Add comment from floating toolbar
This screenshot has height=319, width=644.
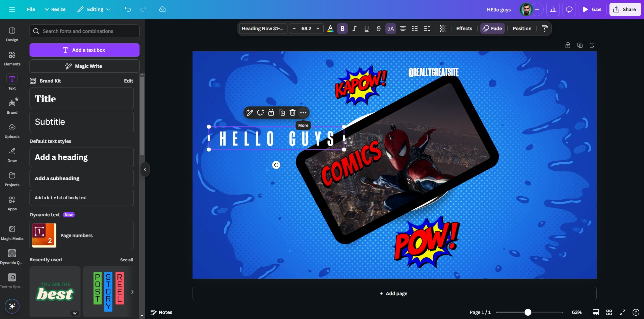260,113
